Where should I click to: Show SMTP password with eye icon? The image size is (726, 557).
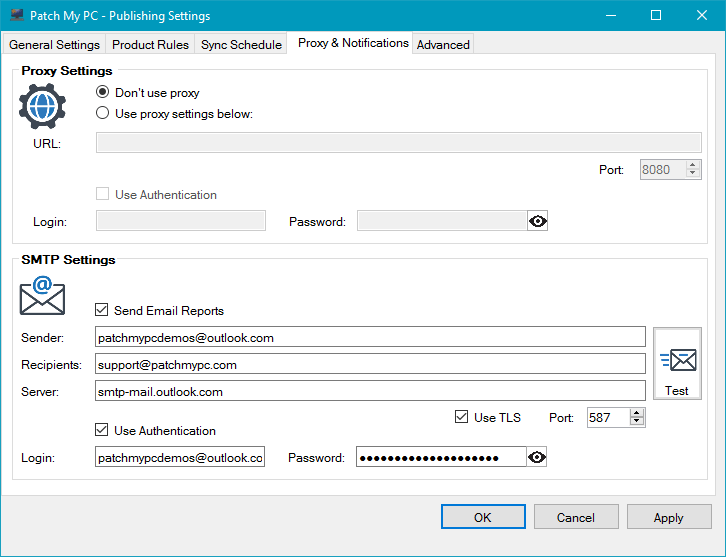[537, 457]
